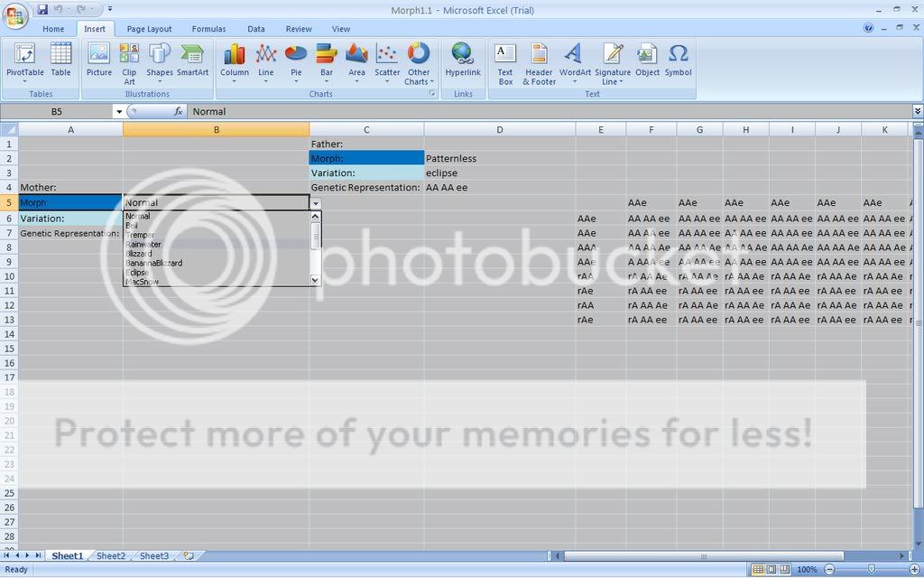Switch to the Sheet2 worksheet tab
Image resolution: width=924 pixels, height=578 pixels.
click(x=111, y=556)
